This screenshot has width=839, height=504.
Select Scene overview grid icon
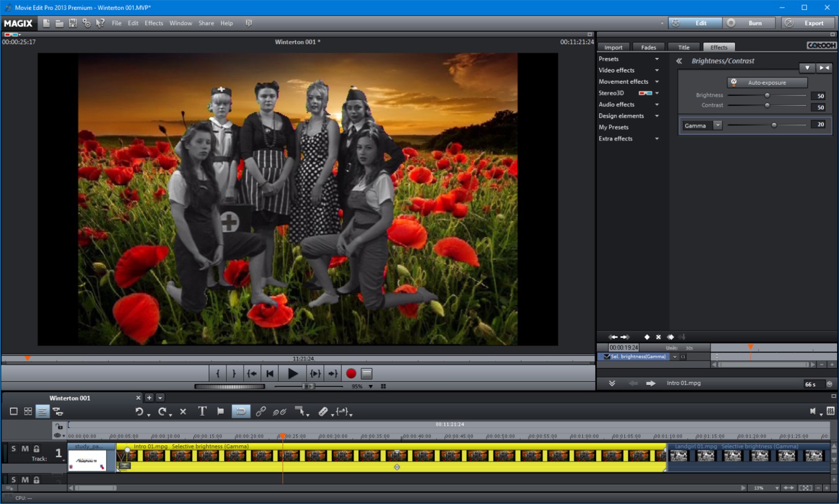point(28,411)
